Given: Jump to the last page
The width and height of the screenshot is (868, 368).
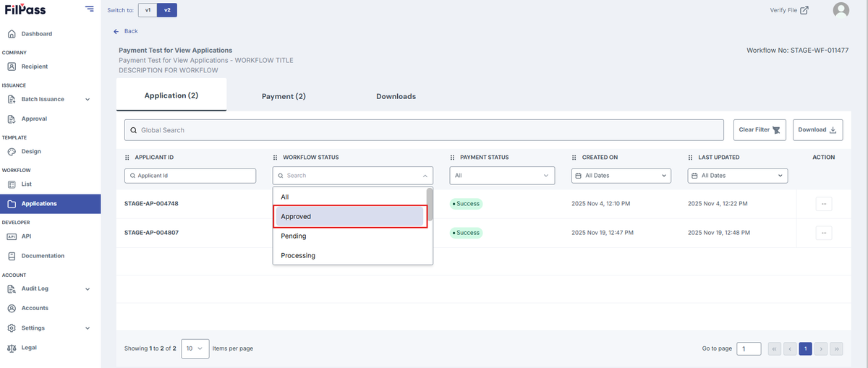Looking at the screenshot, I should [x=837, y=348].
